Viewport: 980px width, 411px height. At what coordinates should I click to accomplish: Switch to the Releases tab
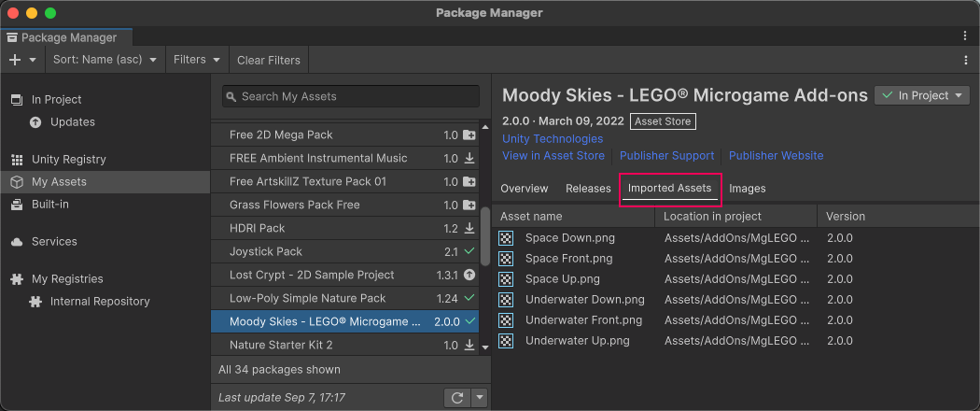click(588, 189)
